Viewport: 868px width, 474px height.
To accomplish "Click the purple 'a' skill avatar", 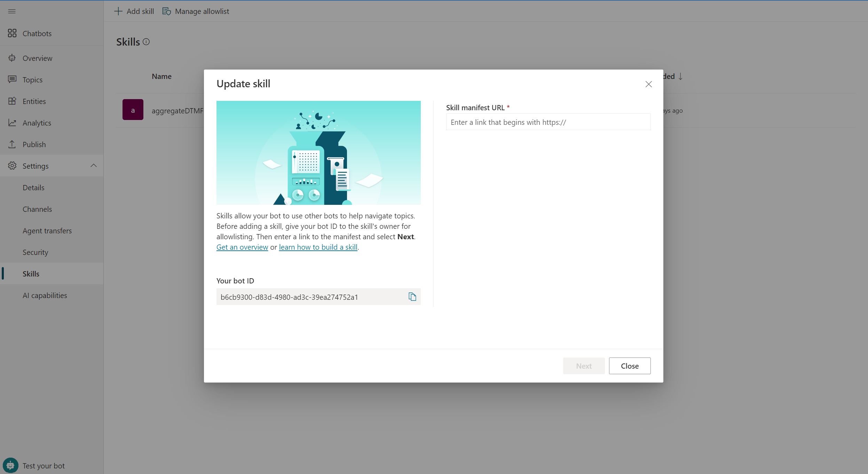I will point(133,110).
